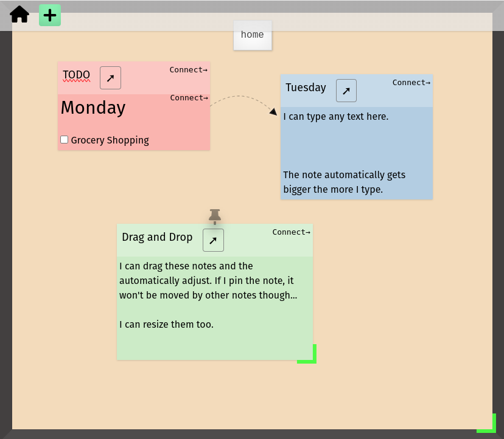The image size is (504, 439).
Task: Click the Tuesday note title field
Action: coord(306,88)
